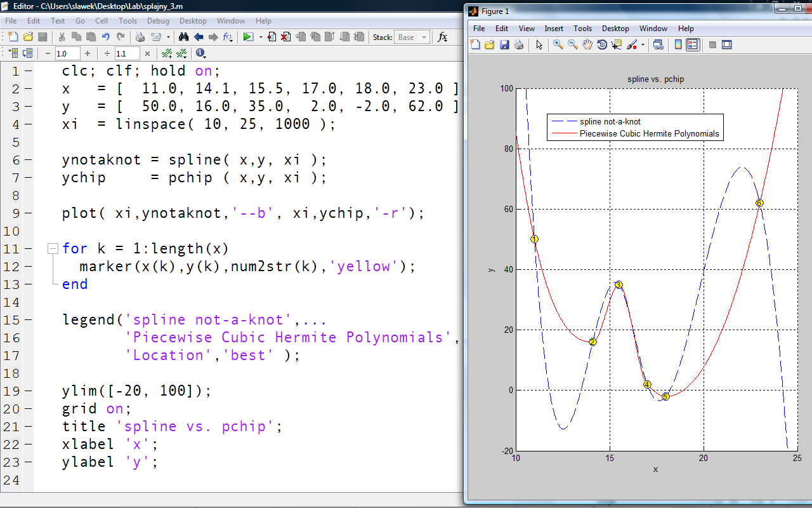This screenshot has height=508, width=812.
Task: Toggle the Zoom In tool in Figure 1
Action: click(558, 44)
